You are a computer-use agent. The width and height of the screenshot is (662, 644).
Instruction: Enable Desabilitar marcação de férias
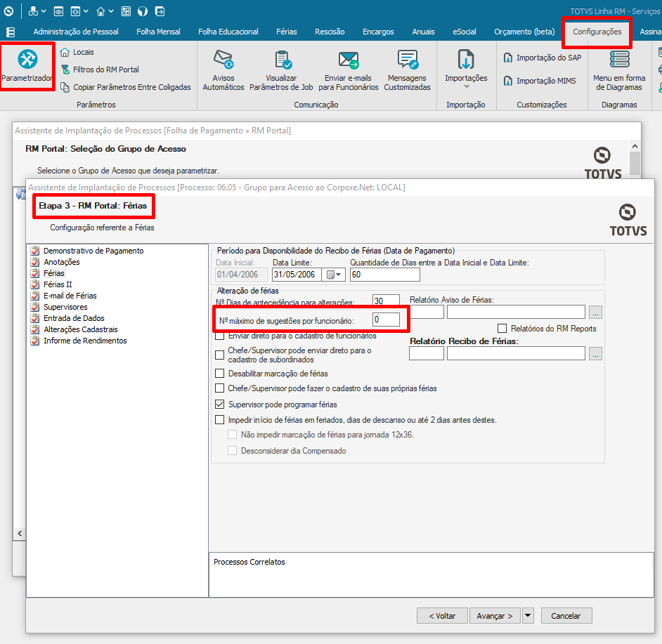[x=219, y=374]
